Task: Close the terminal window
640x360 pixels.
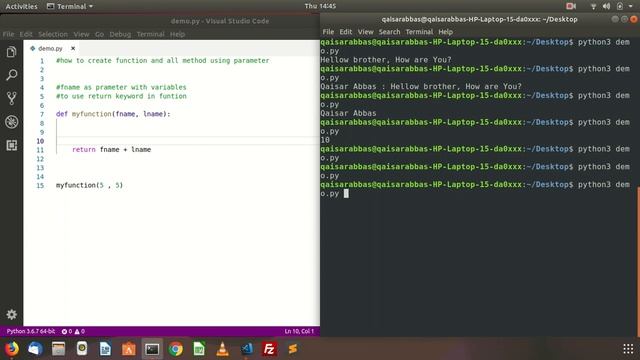Action: click(x=633, y=19)
